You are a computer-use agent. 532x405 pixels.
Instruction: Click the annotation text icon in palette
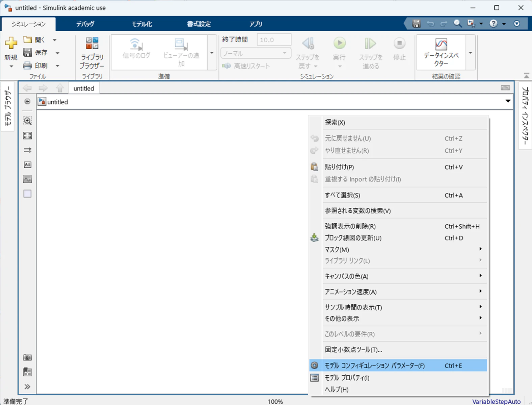(x=27, y=164)
